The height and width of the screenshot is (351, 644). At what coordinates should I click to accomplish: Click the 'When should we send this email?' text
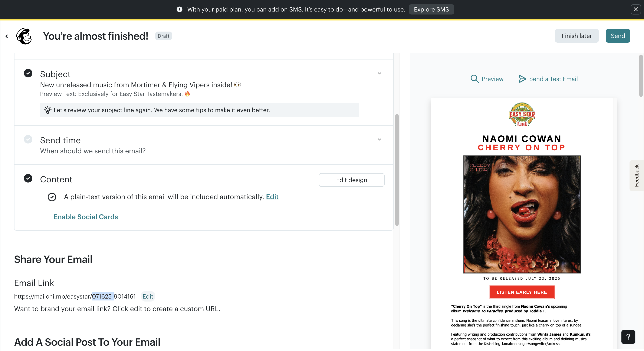pos(93,151)
